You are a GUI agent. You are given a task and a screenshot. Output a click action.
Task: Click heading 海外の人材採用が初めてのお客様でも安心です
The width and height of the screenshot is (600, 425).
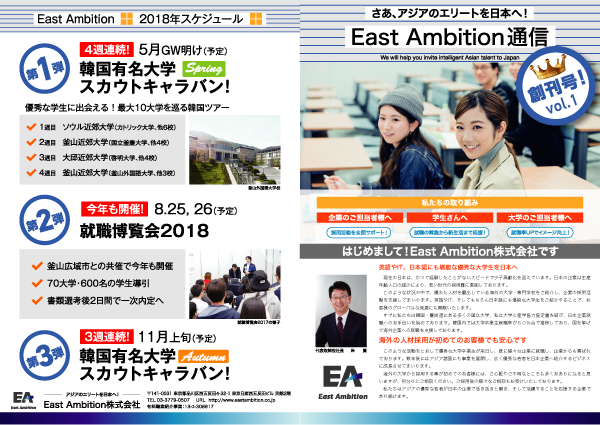coord(453,340)
